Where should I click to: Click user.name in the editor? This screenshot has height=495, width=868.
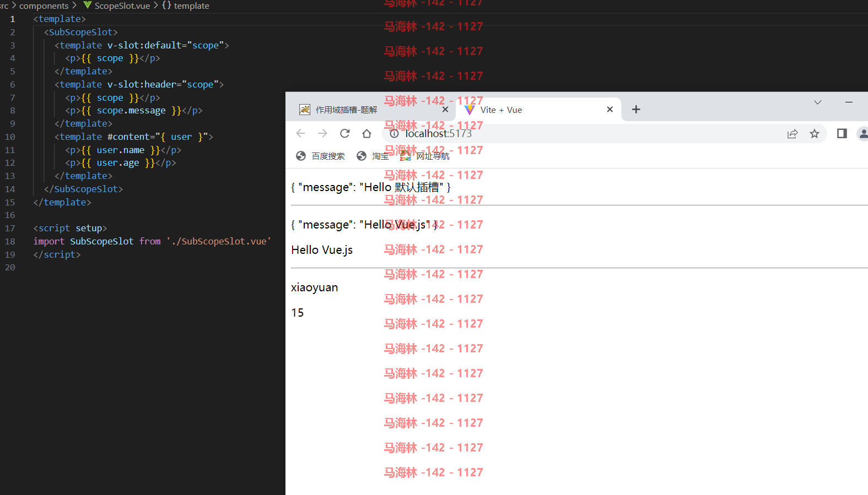click(121, 150)
